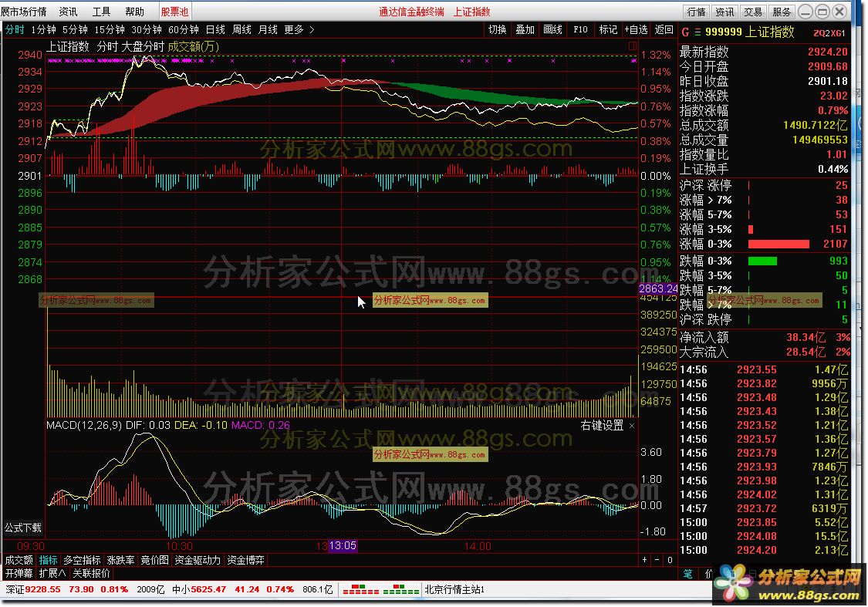Click 北京行情主站1 server status text
Screen dimensions: 868x607
[454, 590]
